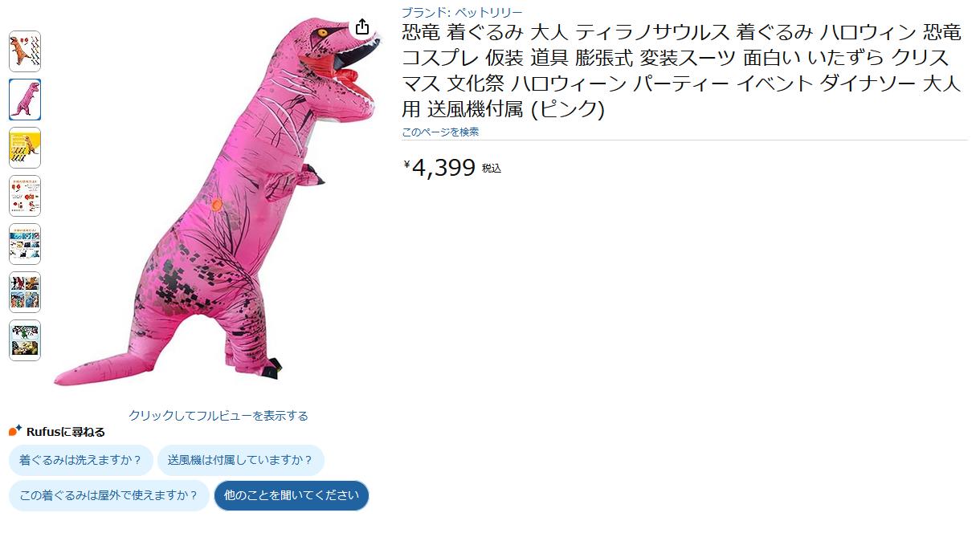Click the 他のことを聞いてください button
Image resolution: width=980 pixels, height=533 pixels.
(292, 495)
